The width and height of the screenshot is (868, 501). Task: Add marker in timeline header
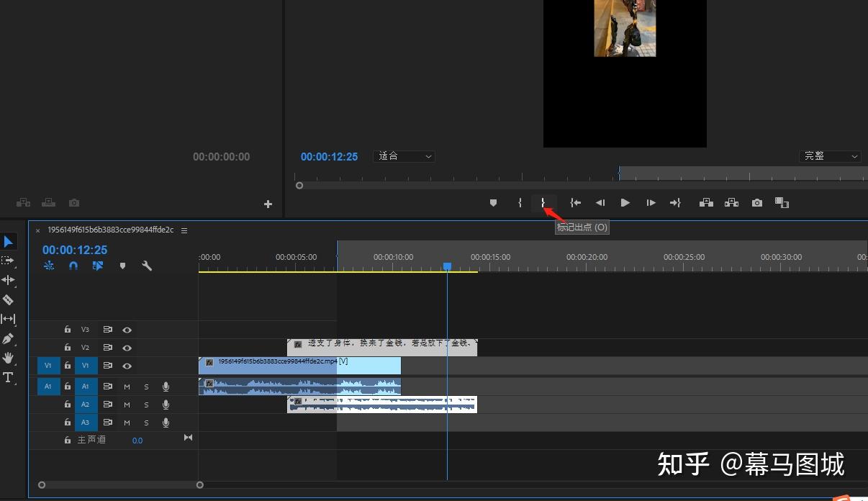tap(122, 266)
